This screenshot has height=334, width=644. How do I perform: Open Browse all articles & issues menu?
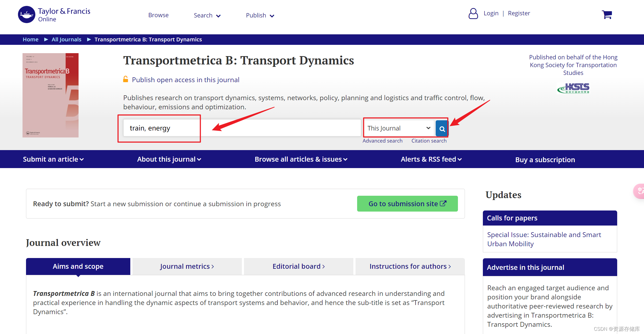pos(301,159)
